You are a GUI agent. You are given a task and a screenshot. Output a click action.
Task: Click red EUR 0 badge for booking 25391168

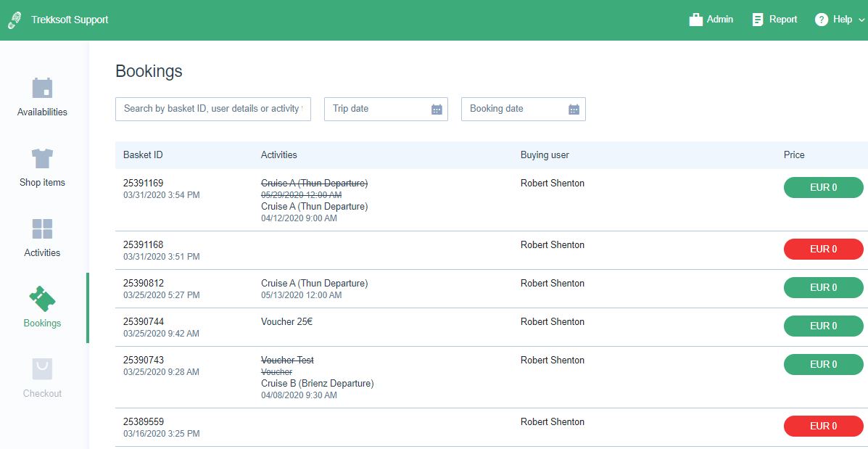[x=823, y=250]
